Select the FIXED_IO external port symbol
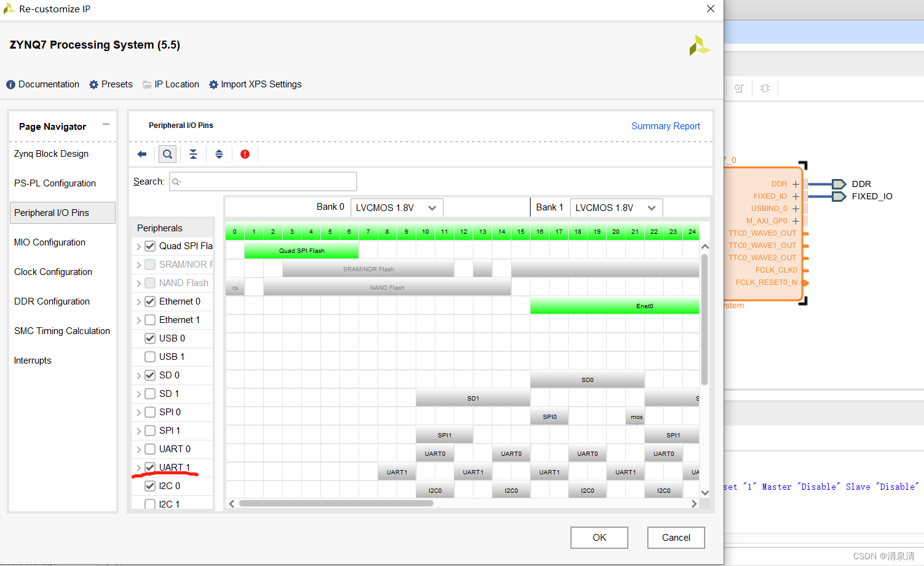 pyautogui.click(x=839, y=196)
